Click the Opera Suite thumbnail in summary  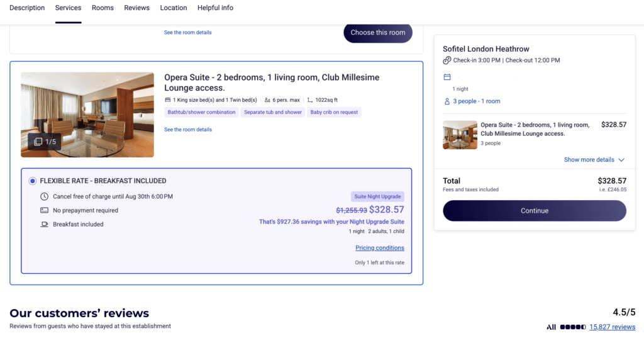pos(460,135)
